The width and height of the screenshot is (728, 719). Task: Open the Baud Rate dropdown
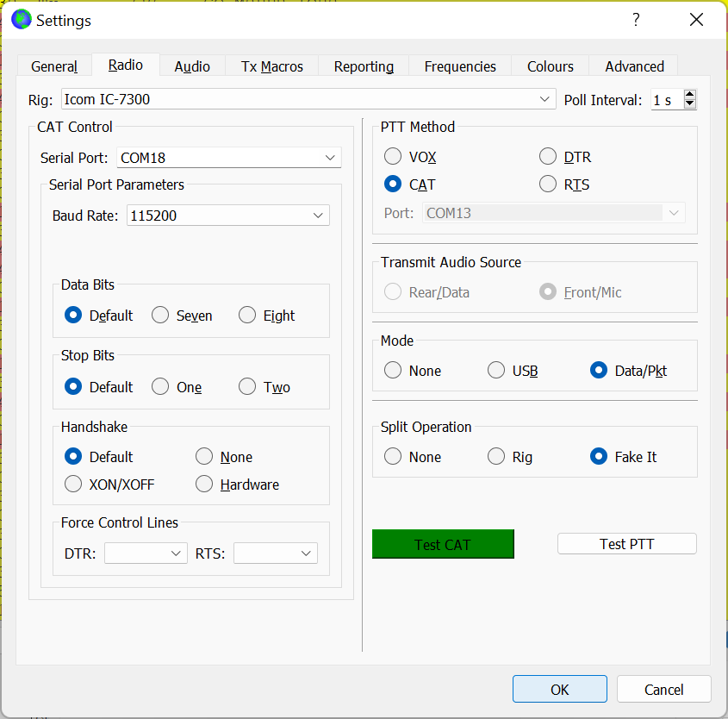[x=228, y=215]
